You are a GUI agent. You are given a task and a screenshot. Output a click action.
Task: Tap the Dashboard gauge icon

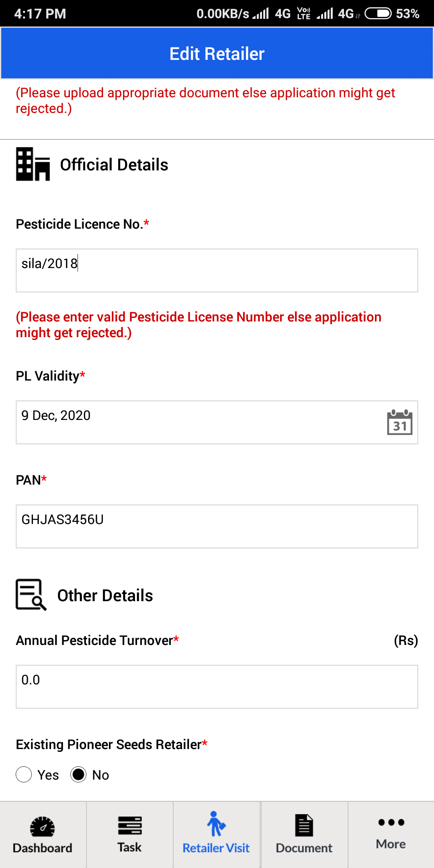coord(43,826)
